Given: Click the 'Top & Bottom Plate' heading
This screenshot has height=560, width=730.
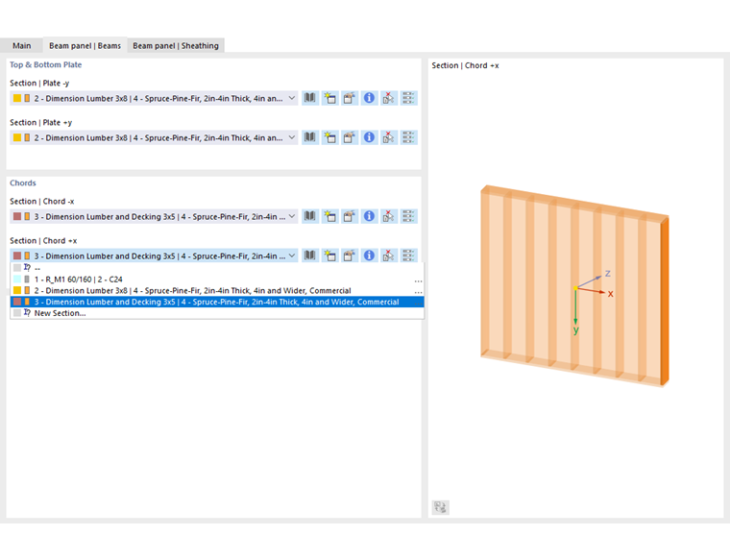Looking at the screenshot, I should 46,64.
